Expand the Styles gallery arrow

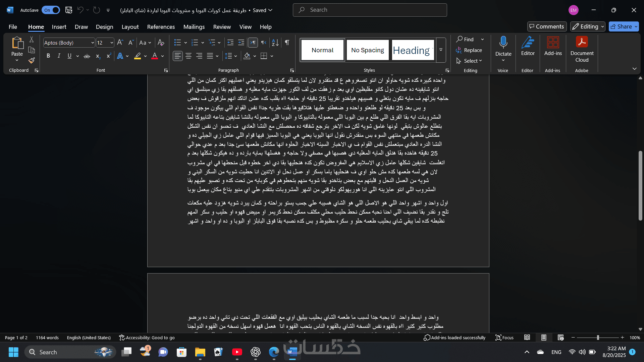click(441, 50)
